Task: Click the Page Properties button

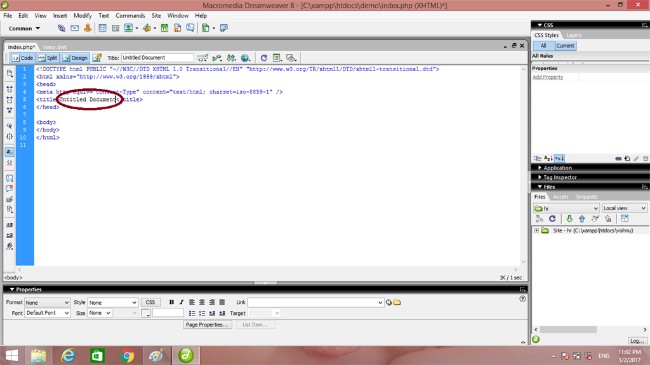Action: click(x=207, y=325)
